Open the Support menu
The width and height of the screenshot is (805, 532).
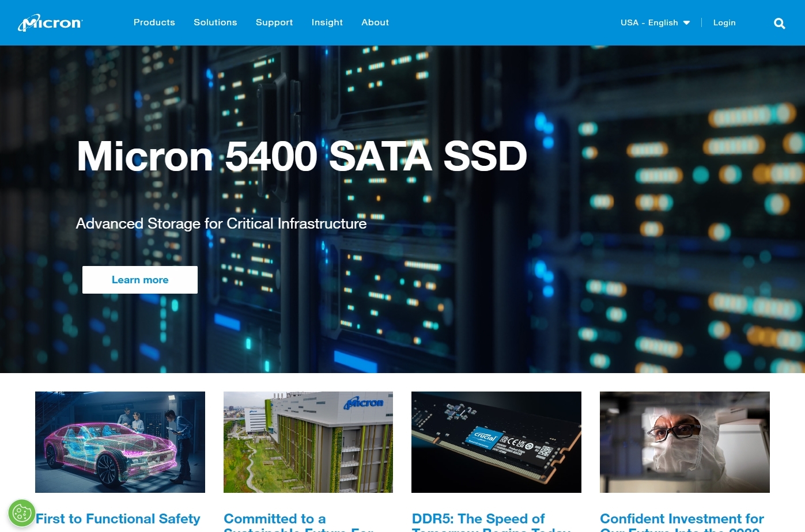click(x=274, y=22)
